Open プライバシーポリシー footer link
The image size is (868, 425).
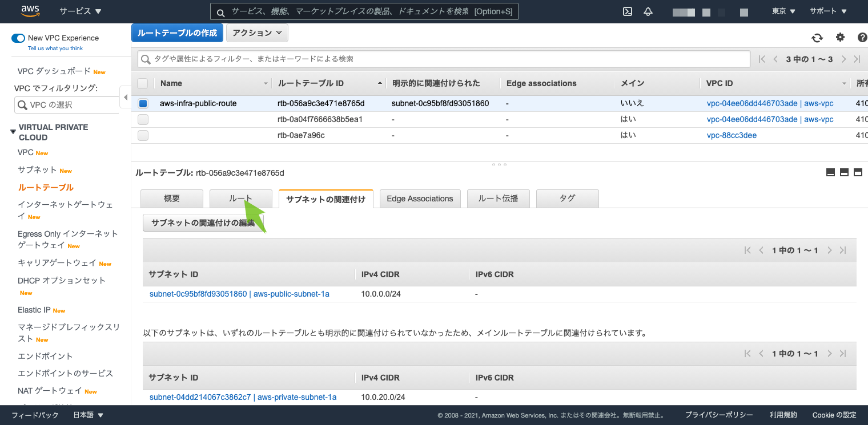point(719,415)
